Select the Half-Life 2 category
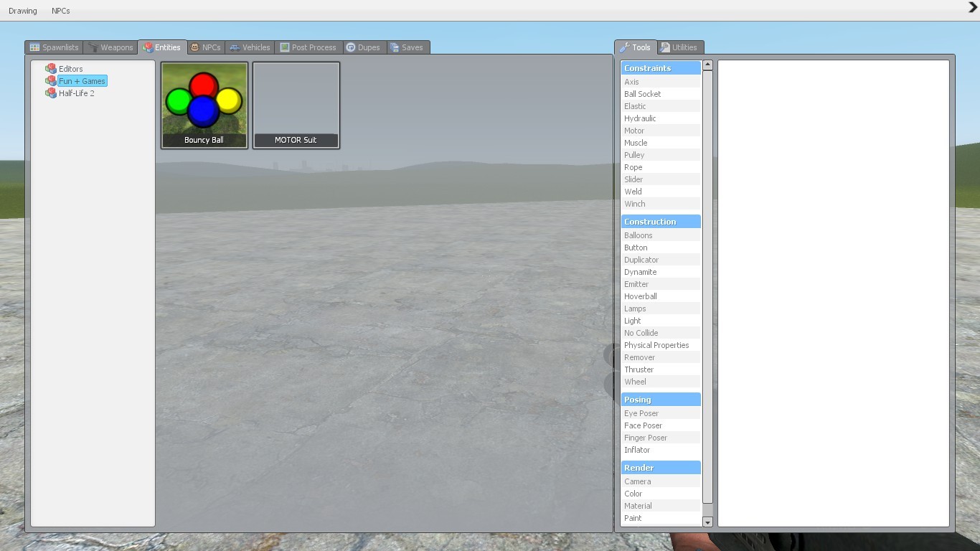980x551 pixels. click(76, 93)
